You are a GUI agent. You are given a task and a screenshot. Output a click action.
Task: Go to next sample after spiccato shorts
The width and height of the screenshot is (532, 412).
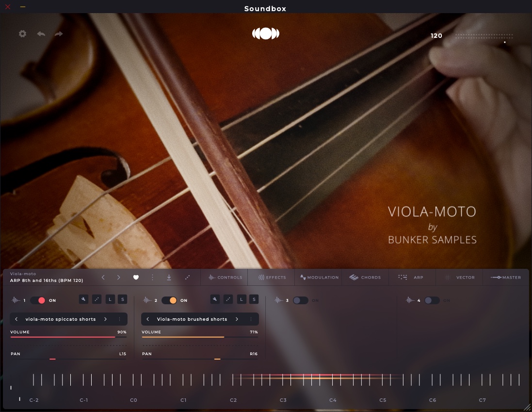(x=105, y=319)
